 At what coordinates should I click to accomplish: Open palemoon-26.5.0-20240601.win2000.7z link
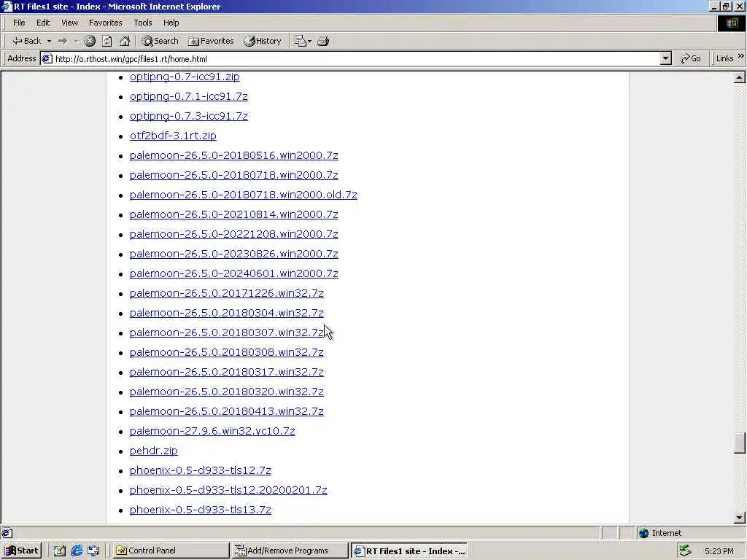234,273
